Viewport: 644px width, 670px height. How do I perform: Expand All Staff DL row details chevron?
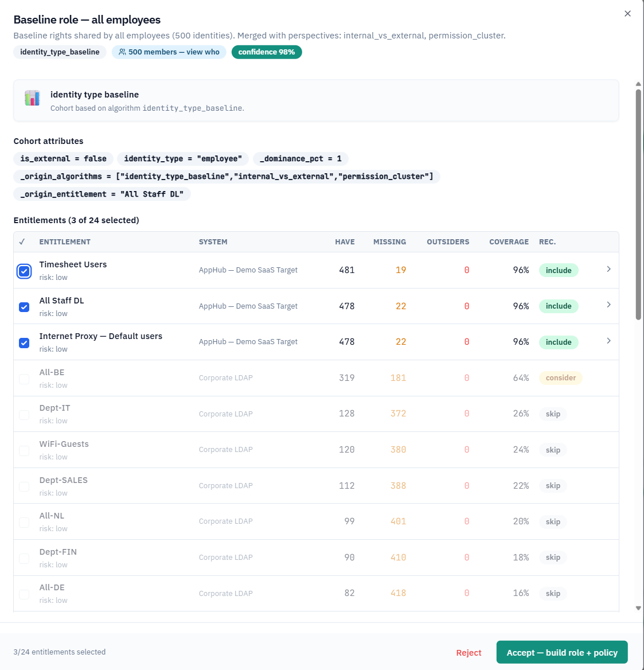point(608,305)
